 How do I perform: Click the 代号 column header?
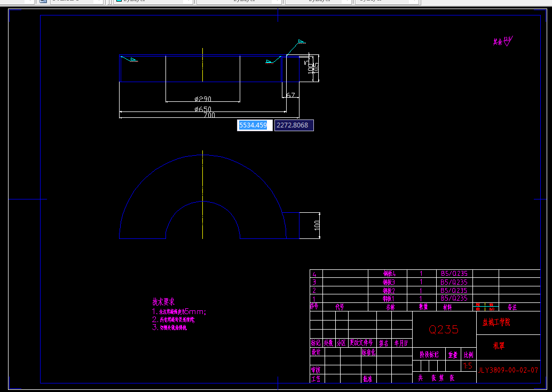tap(340, 307)
